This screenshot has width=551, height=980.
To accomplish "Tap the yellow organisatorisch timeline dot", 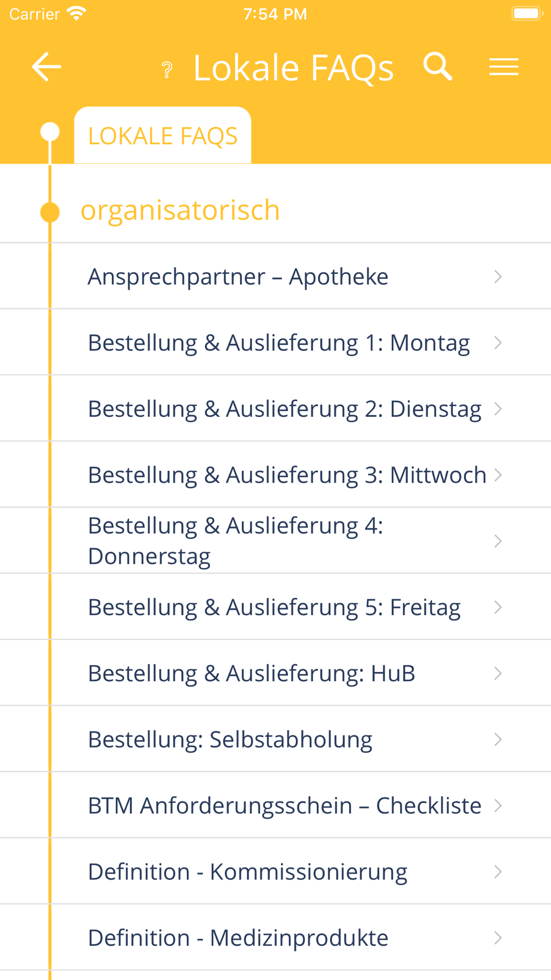I will click(x=50, y=212).
